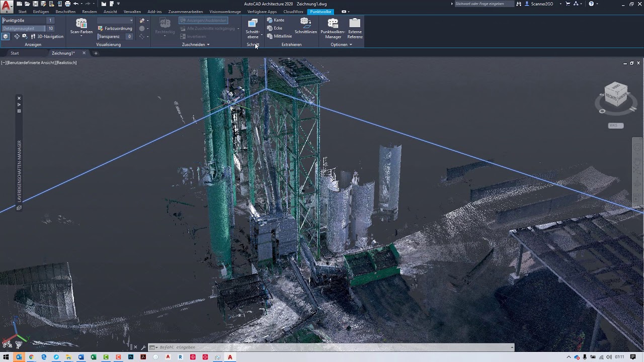644x362 pixels.
Task: Click the Open file icon in quick access toolbar
Action: [x=27, y=4]
